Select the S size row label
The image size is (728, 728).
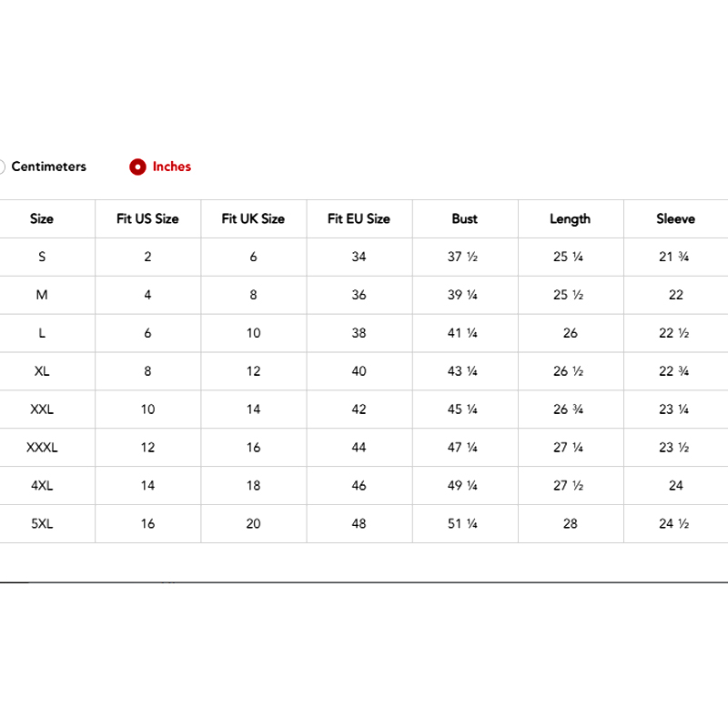pyautogui.click(x=42, y=257)
